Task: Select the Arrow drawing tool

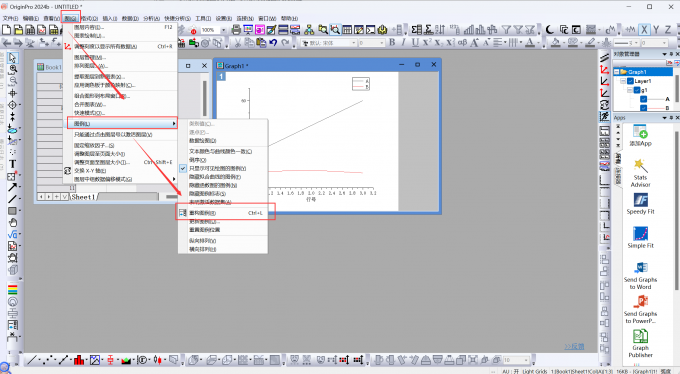Action: tap(12, 187)
